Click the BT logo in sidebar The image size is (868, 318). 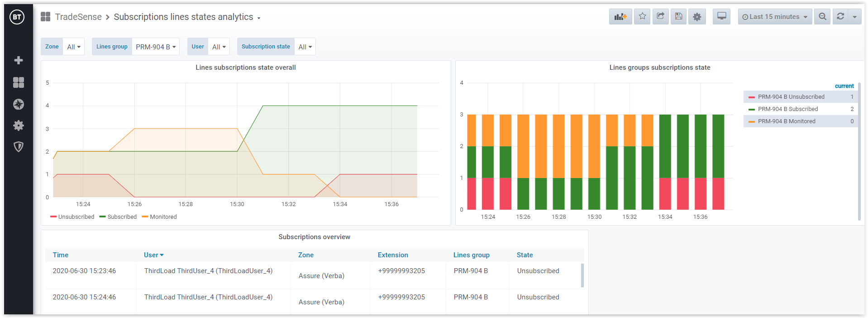tap(17, 17)
